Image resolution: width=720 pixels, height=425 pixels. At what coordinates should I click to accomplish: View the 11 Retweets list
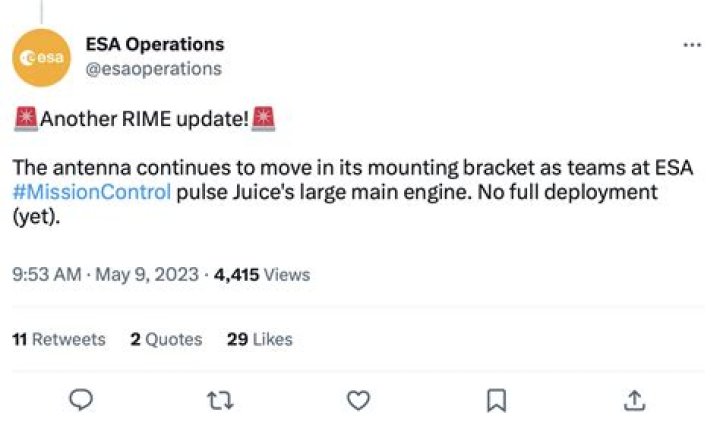58,339
